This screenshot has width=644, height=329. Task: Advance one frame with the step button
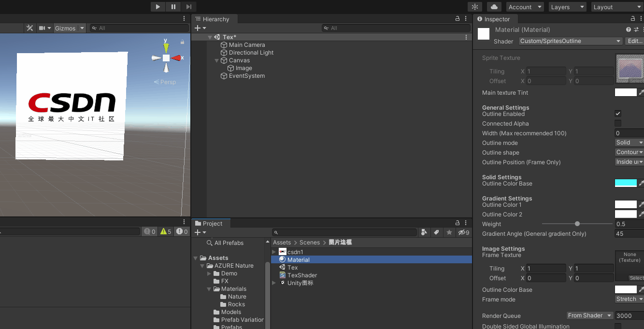(x=188, y=7)
